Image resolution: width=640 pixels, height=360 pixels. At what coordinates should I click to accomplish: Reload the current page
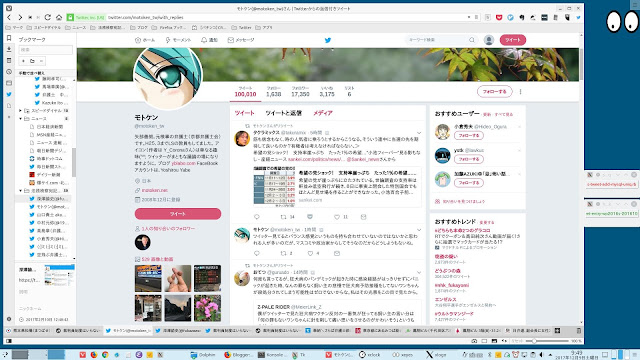coord(48,18)
